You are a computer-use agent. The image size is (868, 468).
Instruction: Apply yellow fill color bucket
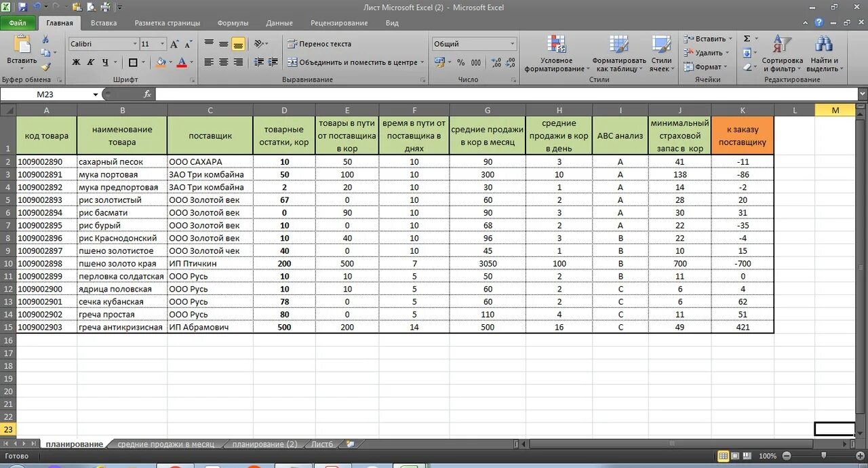pyautogui.click(x=160, y=62)
